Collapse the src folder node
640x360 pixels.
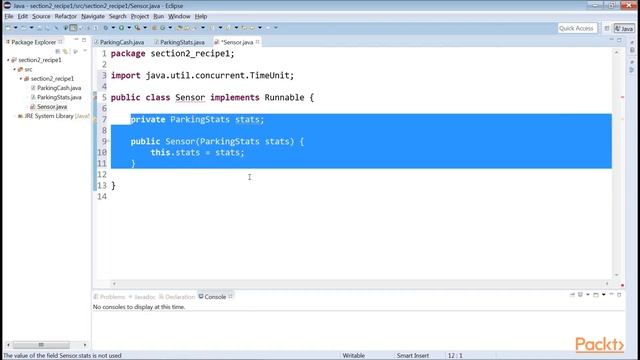click(14, 69)
